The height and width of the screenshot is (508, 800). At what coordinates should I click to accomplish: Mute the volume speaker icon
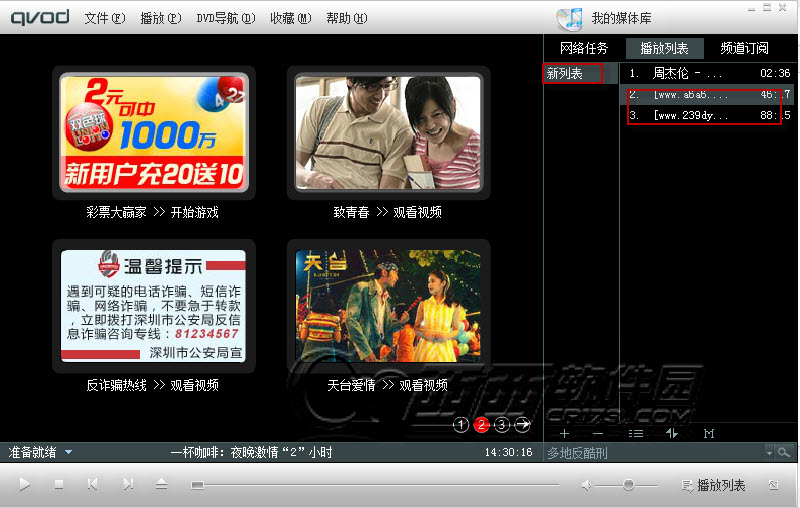click(587, 485)
